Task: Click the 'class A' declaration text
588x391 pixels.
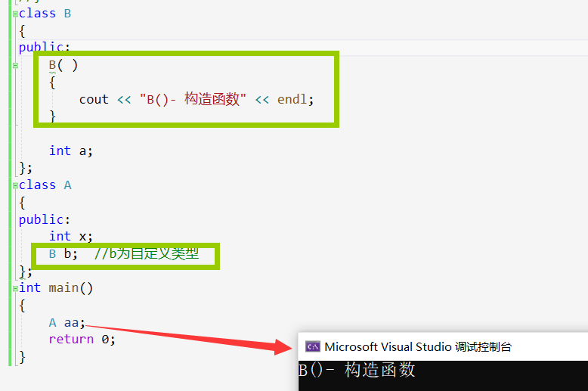Action: [45, 185]
